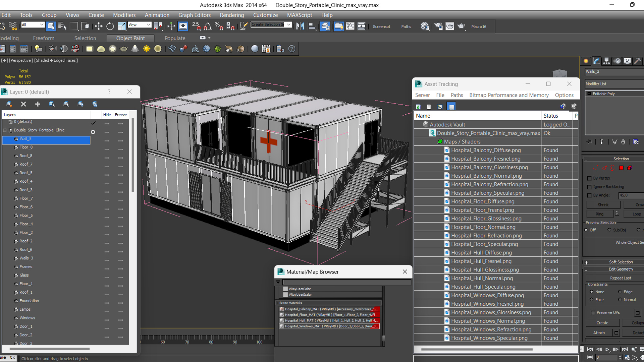Enable Preserve UVs checkbox

coord(593,313)
